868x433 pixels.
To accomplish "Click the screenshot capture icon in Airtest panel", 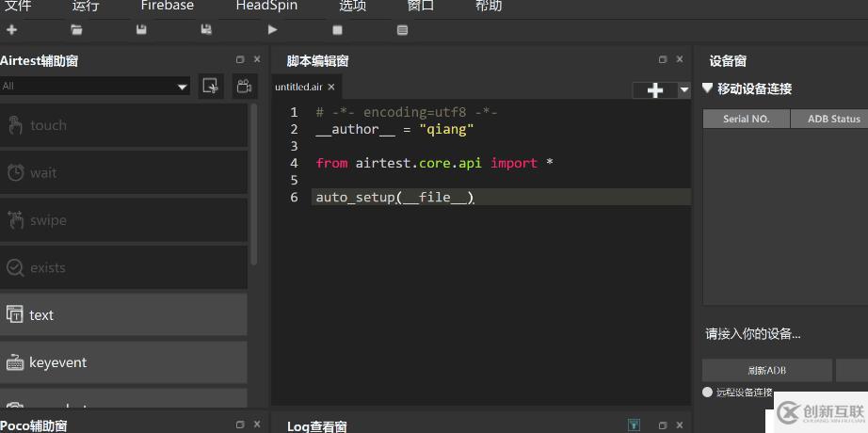I will tap(211, 87).
